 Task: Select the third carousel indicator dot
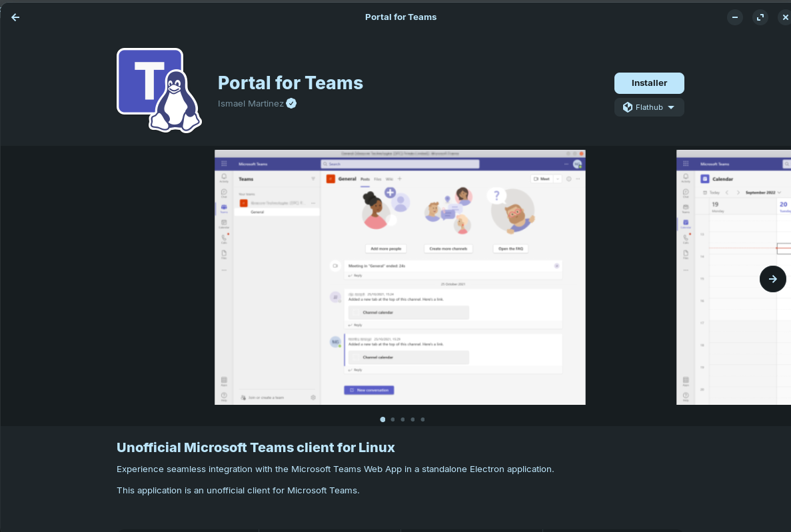point(402,419)
